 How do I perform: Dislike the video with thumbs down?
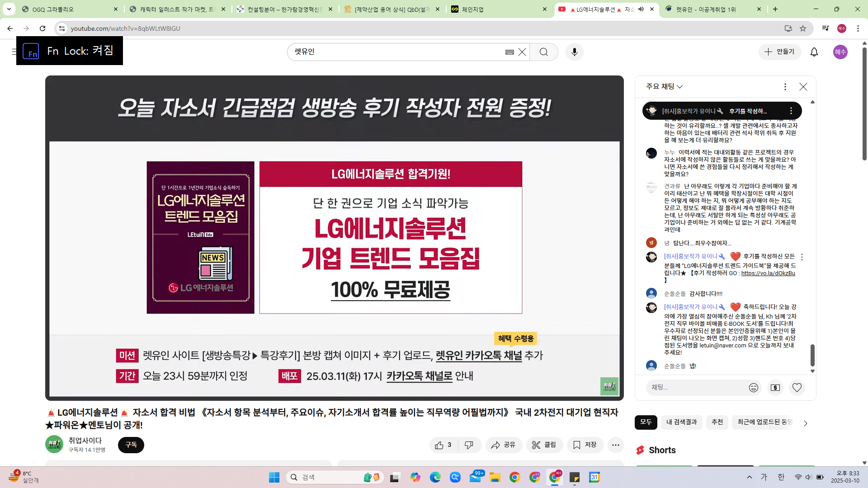469,445
